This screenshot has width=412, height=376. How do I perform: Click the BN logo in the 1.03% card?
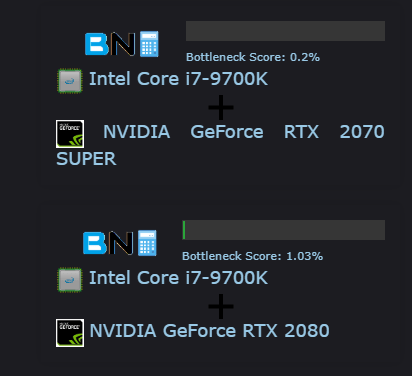[108, 243]
